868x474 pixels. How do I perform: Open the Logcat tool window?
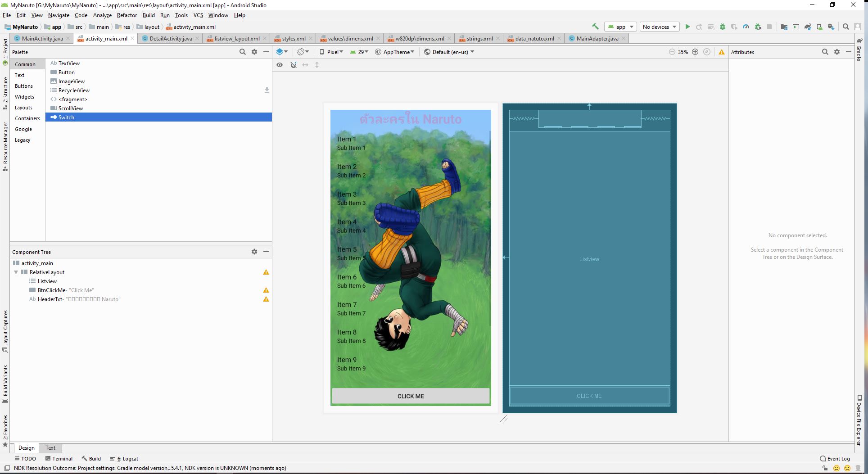pos(124,458)
